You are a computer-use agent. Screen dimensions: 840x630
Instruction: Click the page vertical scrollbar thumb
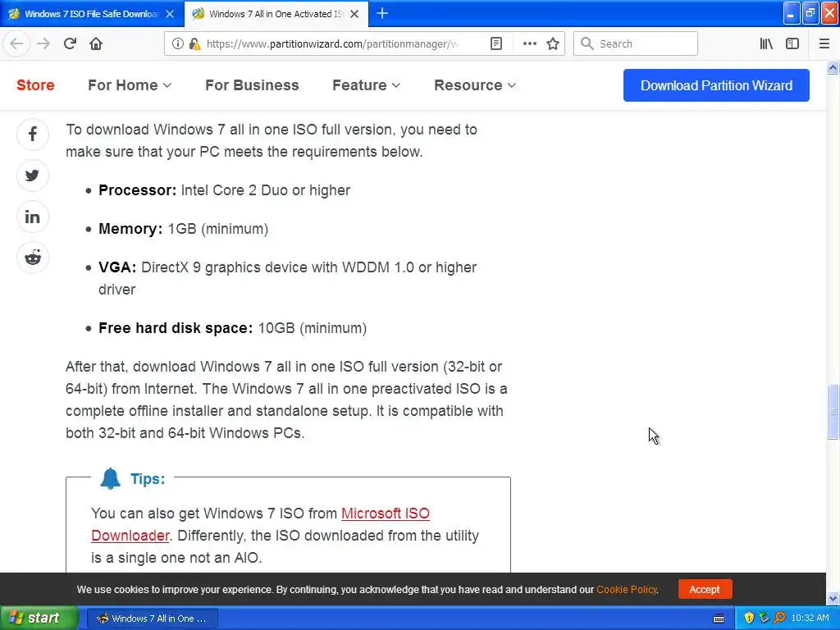click(833, 412)
